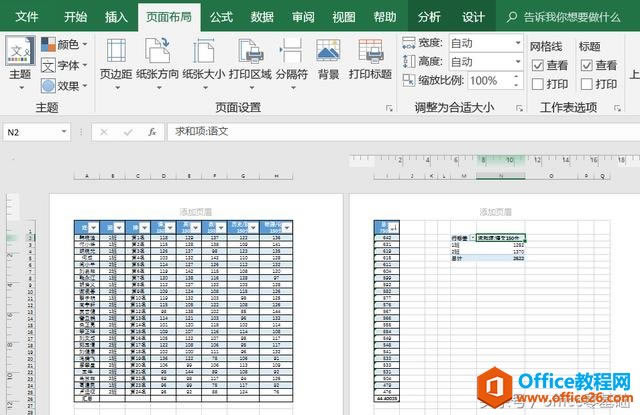Open the 分析 ribbon tab
Viewport: 640px width, 415px height.
[x=429, y=17]
